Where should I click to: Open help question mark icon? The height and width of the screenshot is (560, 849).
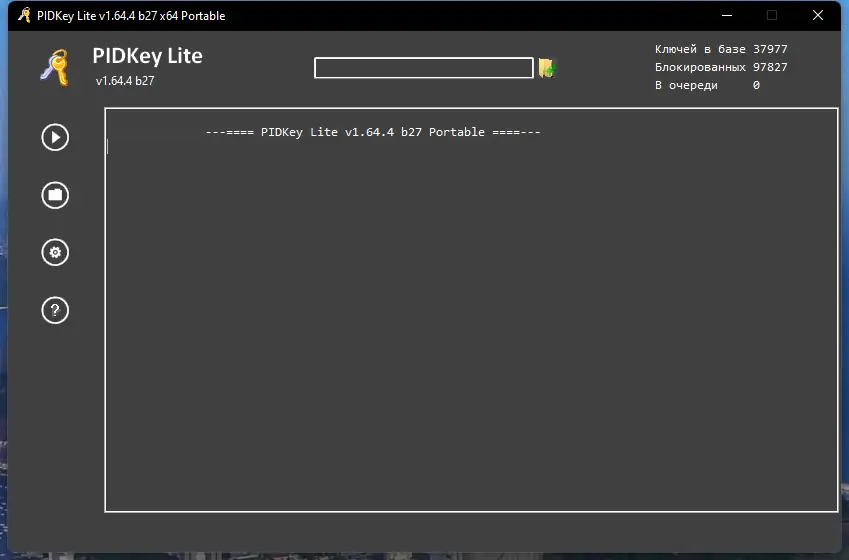(x=55, y=310)
